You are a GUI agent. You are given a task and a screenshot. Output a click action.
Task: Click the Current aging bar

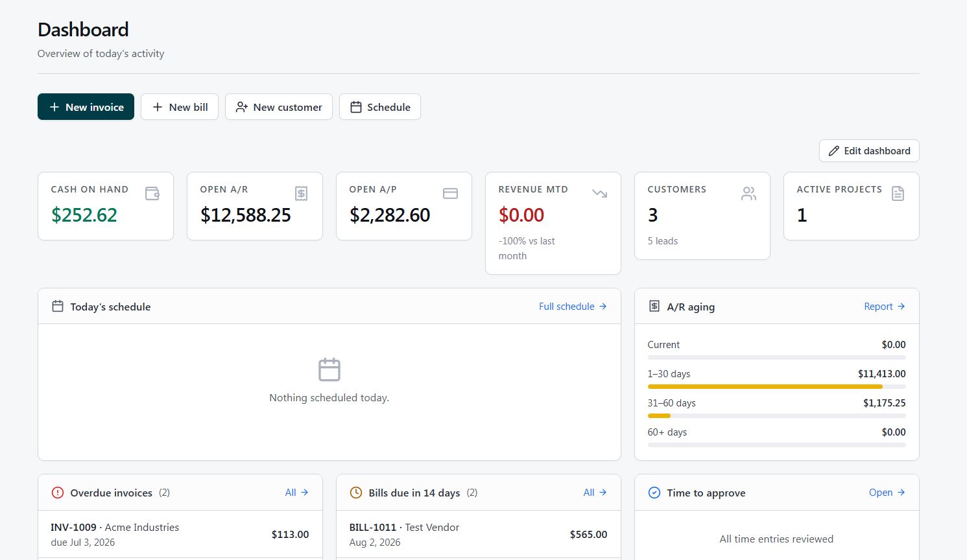tap(776, 357)
